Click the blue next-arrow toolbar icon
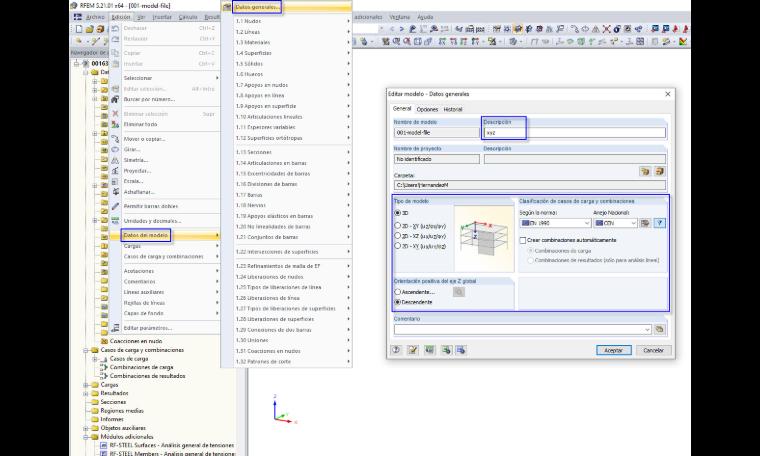Screen dimensions: 760x456 tap(402, 29)
